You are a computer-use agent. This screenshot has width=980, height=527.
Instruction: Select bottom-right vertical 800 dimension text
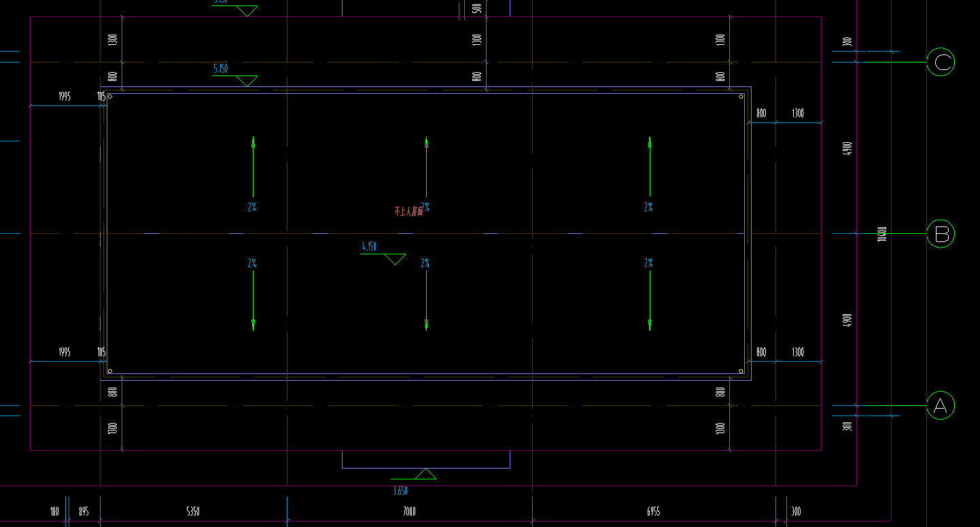coord(720,392)
